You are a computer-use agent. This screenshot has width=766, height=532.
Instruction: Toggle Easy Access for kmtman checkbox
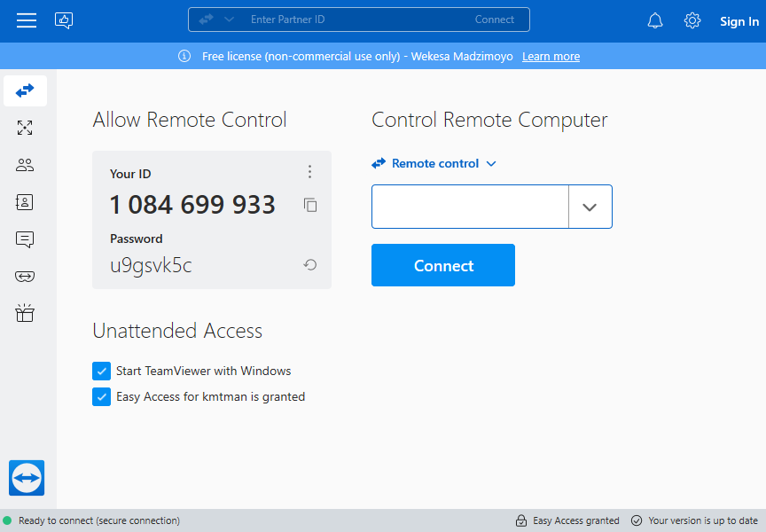(101, 396)
